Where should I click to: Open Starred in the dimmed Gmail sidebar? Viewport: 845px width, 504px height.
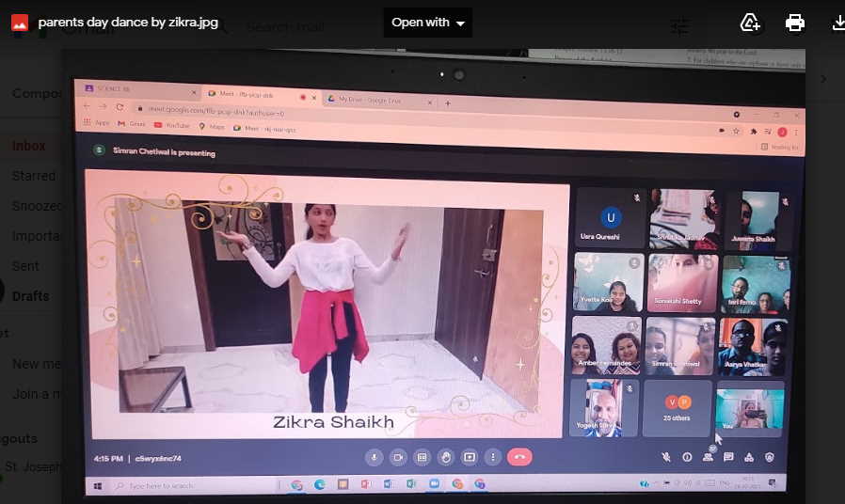pyautogui.click(x=34, y=176)
